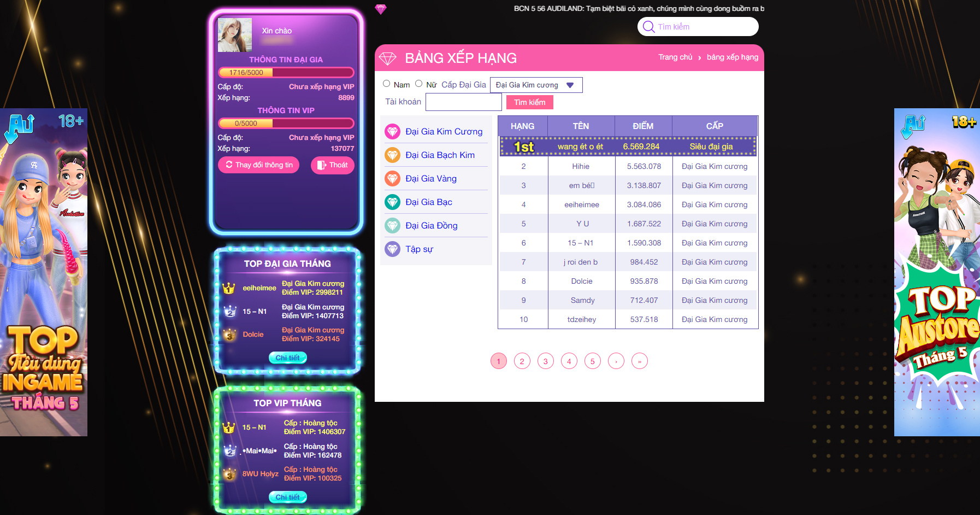Select the Nam radio button
The image size is (980, 515).
(x=387, y=84)
